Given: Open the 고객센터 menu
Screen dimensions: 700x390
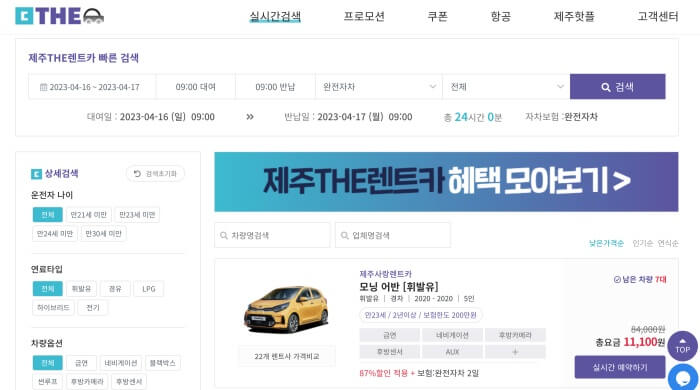Looking at the screenshot, I should tap(658, 17).
